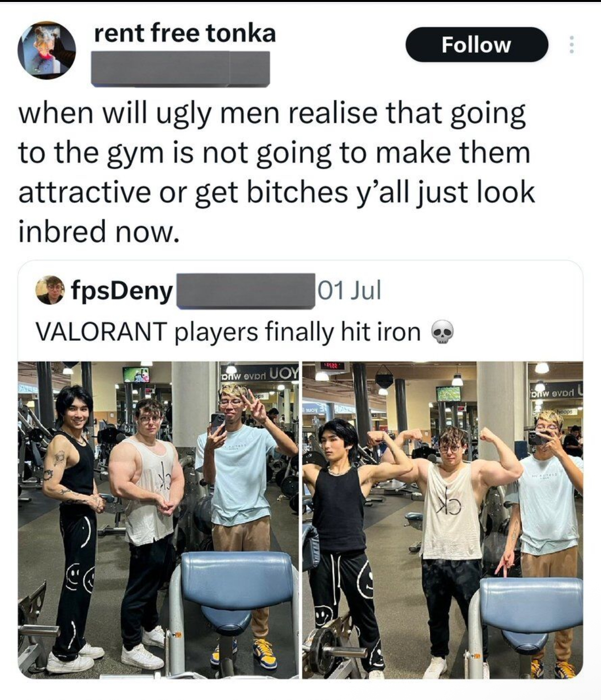Open the right flexing group photo

443,520
